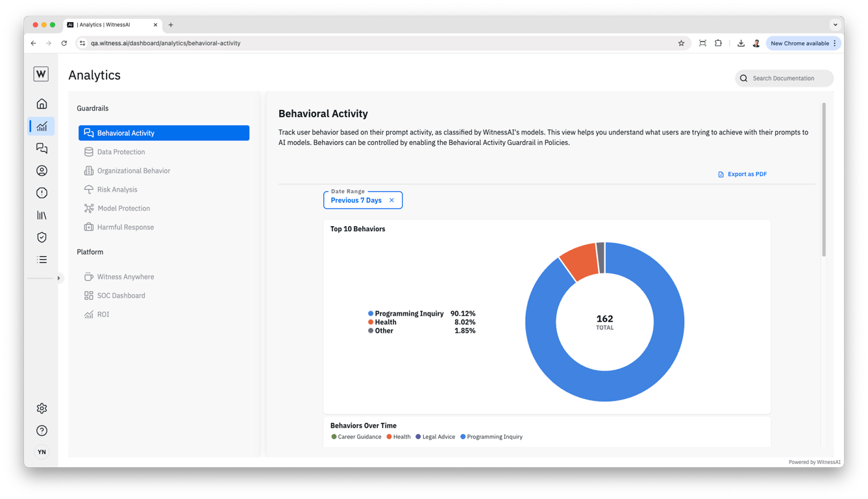Image resolution: width=868 pixels, height=499 pixels.
Task: Click the 162 TOTAL donut center
Action: [604, 322]
